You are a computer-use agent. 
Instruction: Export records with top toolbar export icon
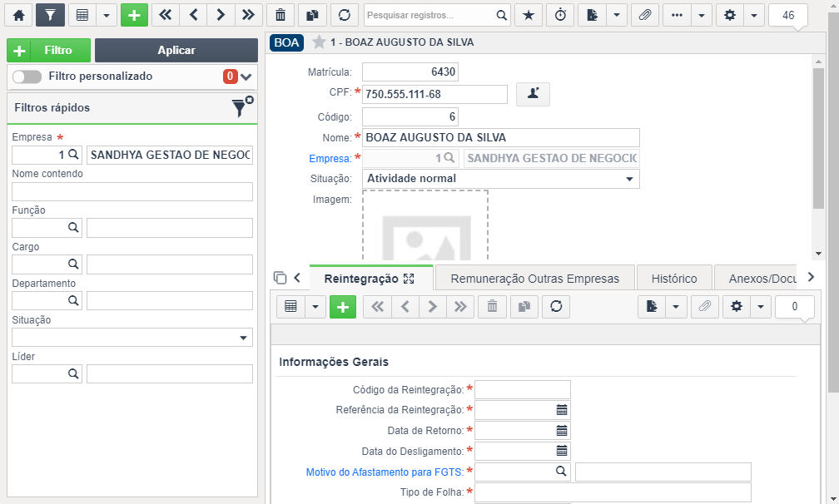[x=593, y=15]
